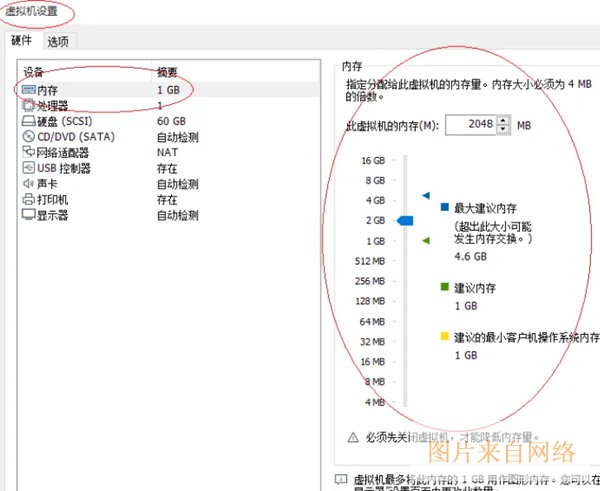This screenshot has width=600, height=491.
Task: Select the CD/DVD (SATA) row
Action: [x=168, y=137]
